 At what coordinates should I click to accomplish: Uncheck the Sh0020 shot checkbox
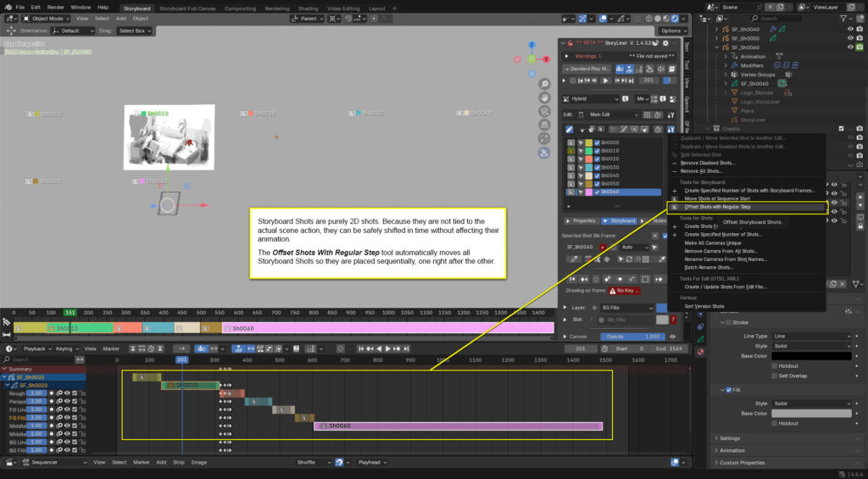(598, 159)
